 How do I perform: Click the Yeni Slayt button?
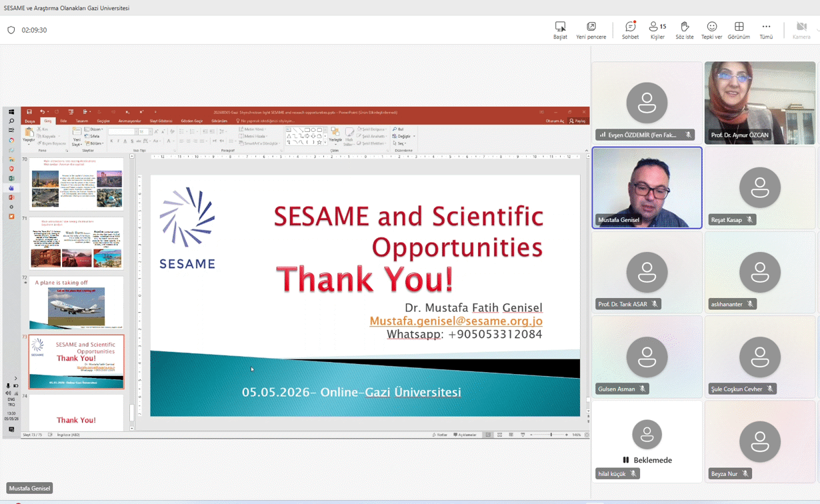77,136
